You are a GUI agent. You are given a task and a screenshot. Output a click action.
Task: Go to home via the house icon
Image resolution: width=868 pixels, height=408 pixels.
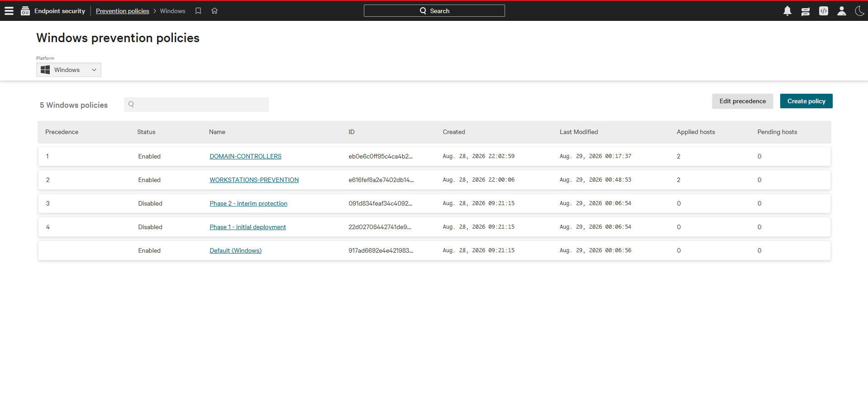click(215, 11)
